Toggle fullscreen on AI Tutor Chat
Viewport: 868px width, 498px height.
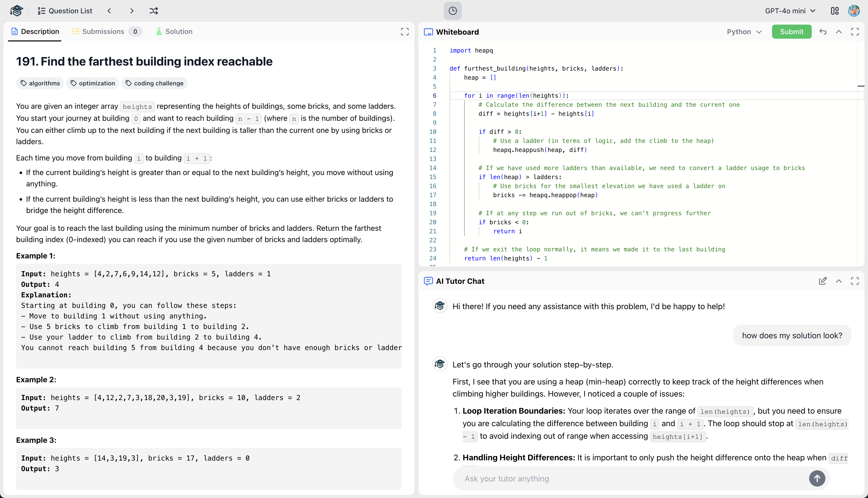855,281
